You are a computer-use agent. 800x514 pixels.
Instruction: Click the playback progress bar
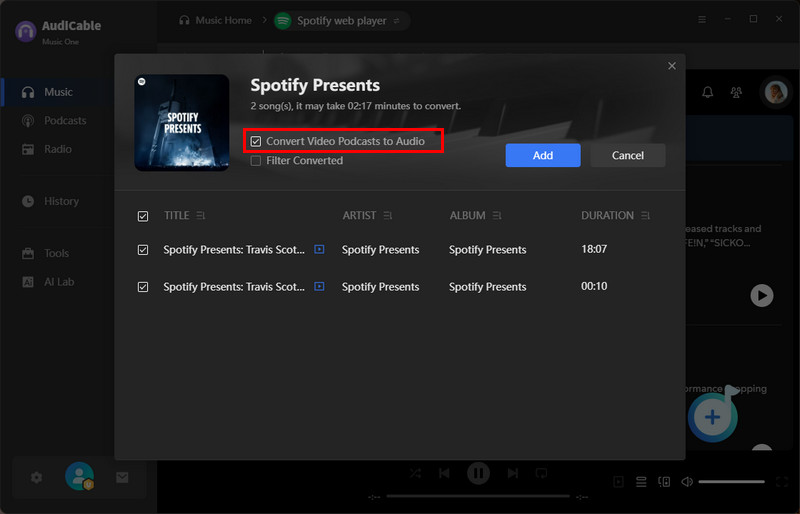click(x=478, y=496)
